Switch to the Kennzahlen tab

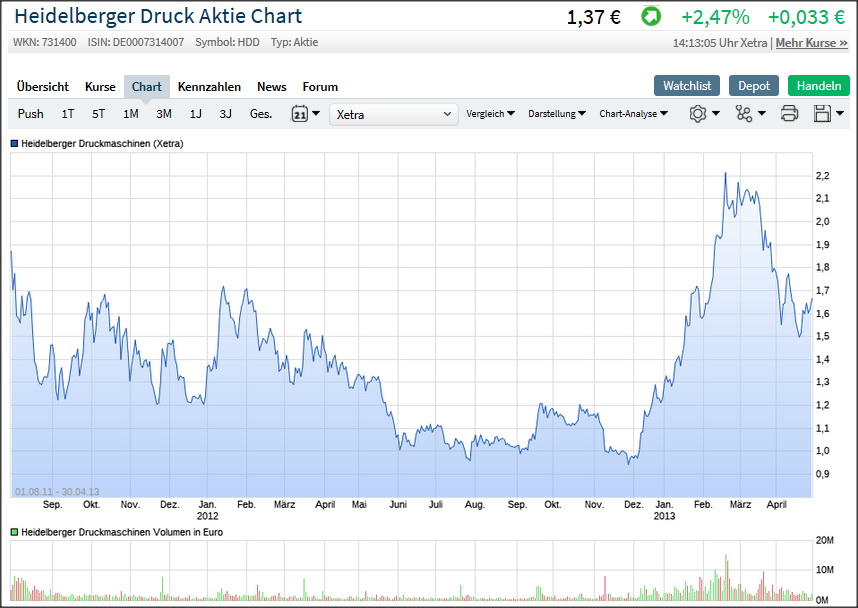click(x=210, y=87)
